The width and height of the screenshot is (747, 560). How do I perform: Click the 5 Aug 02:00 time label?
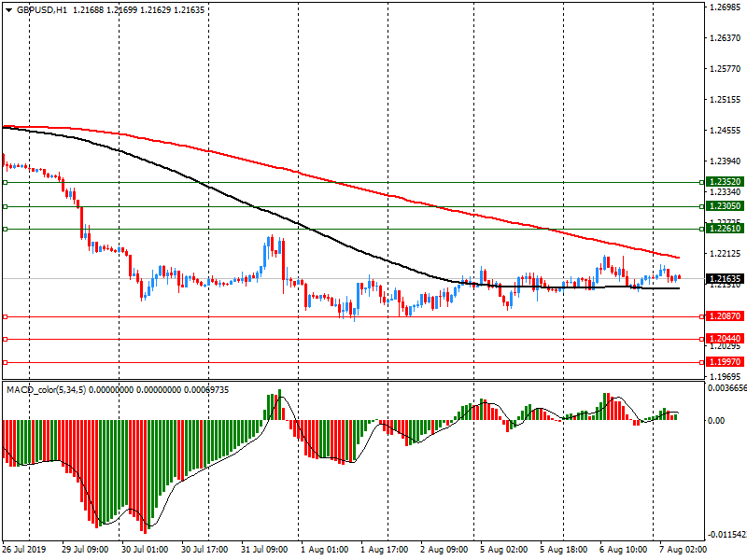(x=504, y=550)
